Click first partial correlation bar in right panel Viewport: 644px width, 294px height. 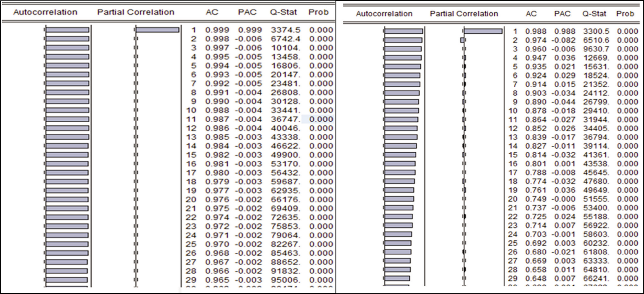click(483, 31)
